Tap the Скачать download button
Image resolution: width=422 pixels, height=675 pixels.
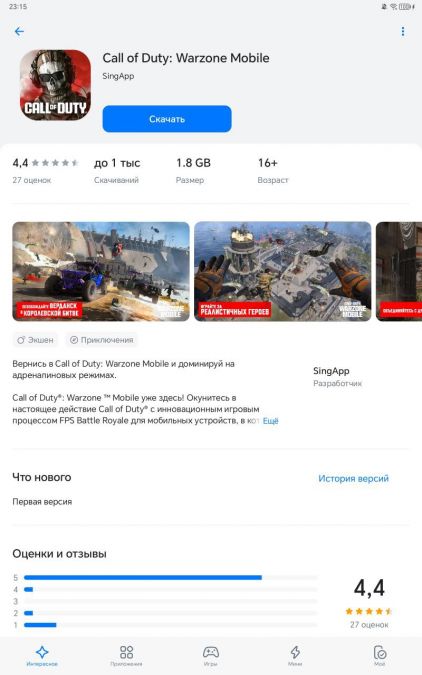tap(167, 119)
